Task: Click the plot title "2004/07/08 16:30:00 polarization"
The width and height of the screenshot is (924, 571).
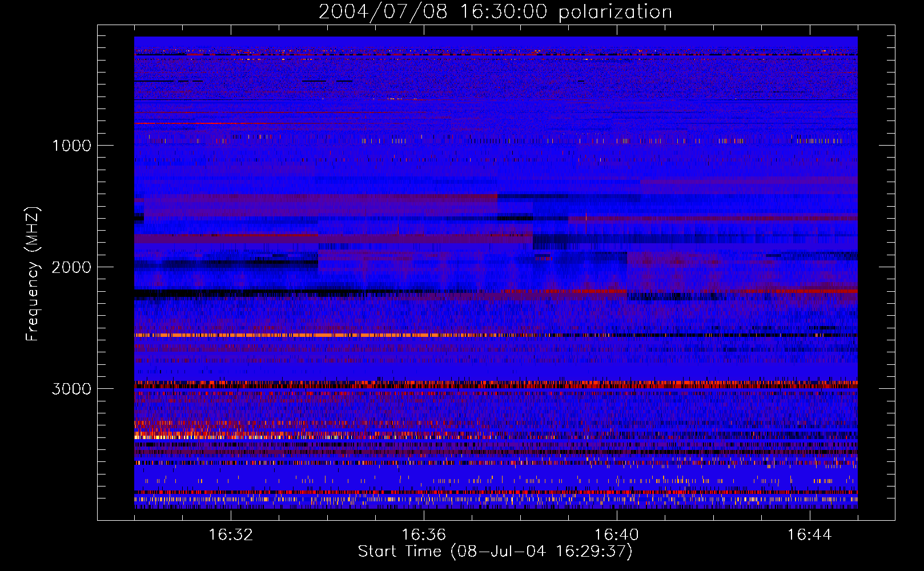Action: (495, 12)
